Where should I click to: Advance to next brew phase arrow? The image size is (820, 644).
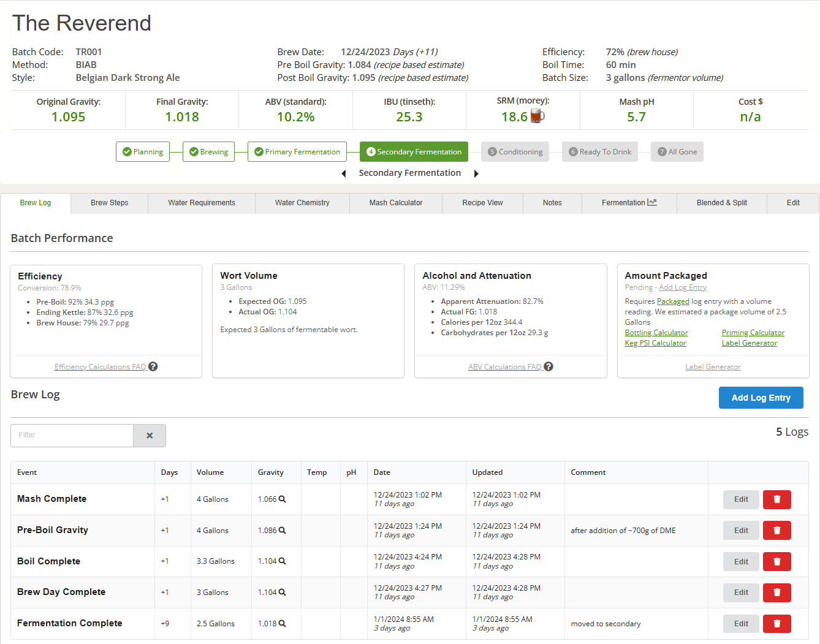[476, 174]
